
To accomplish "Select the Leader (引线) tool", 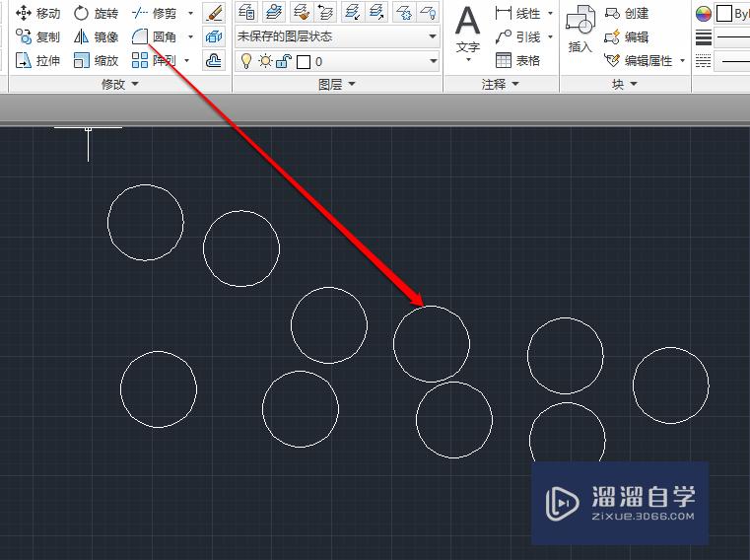I will tap(518, 36).
